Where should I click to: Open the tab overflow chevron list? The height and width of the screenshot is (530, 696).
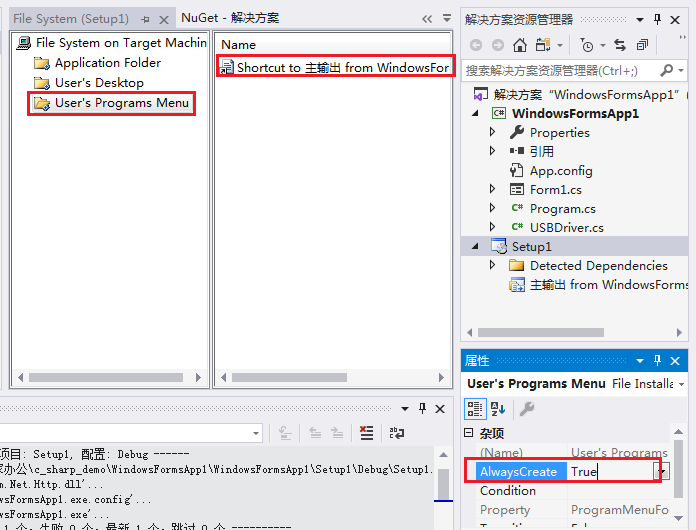tap(427, 19)
